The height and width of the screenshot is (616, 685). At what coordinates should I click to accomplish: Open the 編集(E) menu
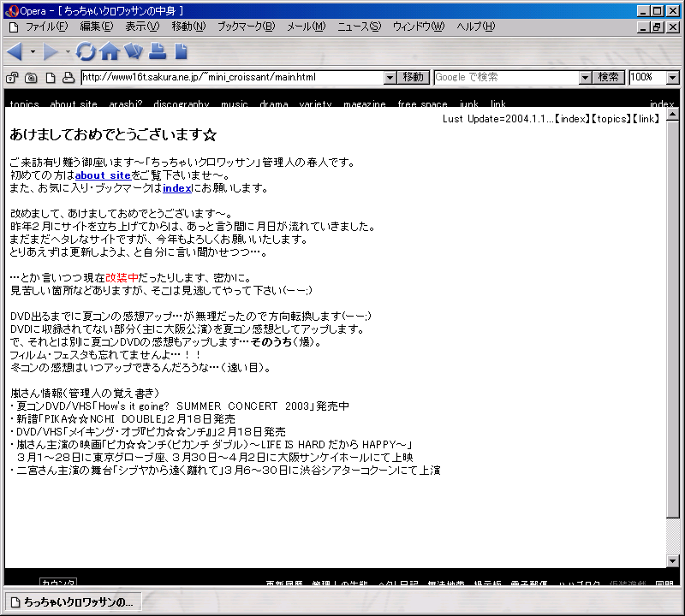coord(97,27)
